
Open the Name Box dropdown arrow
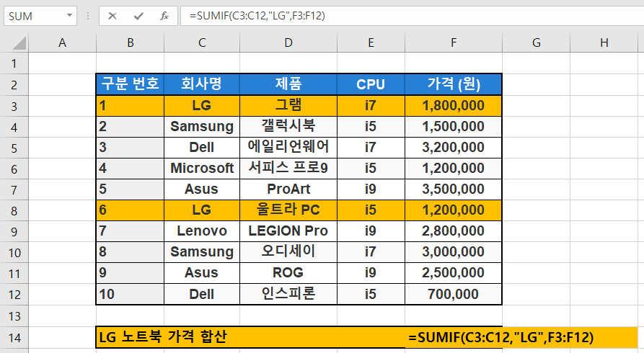[69, 16]
